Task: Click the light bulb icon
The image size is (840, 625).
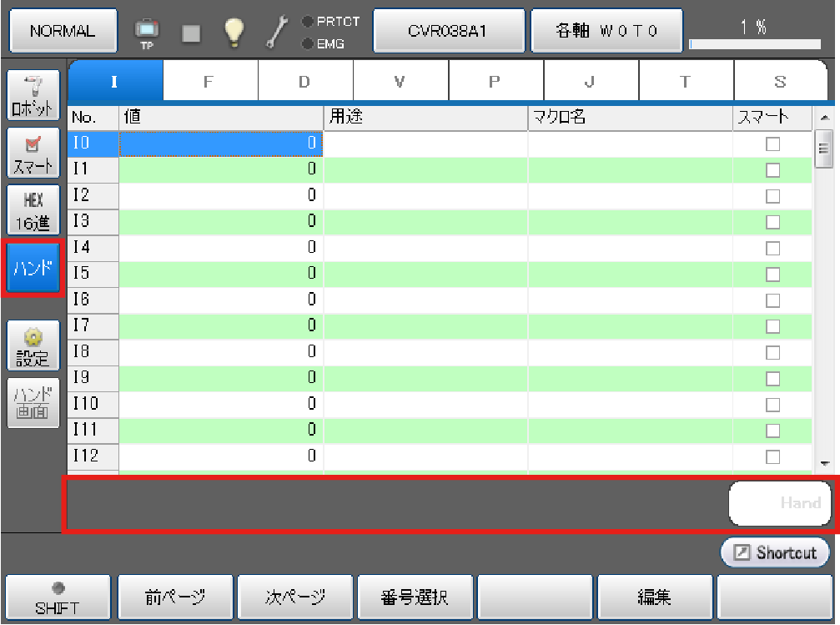Action: tap(234, 33)
